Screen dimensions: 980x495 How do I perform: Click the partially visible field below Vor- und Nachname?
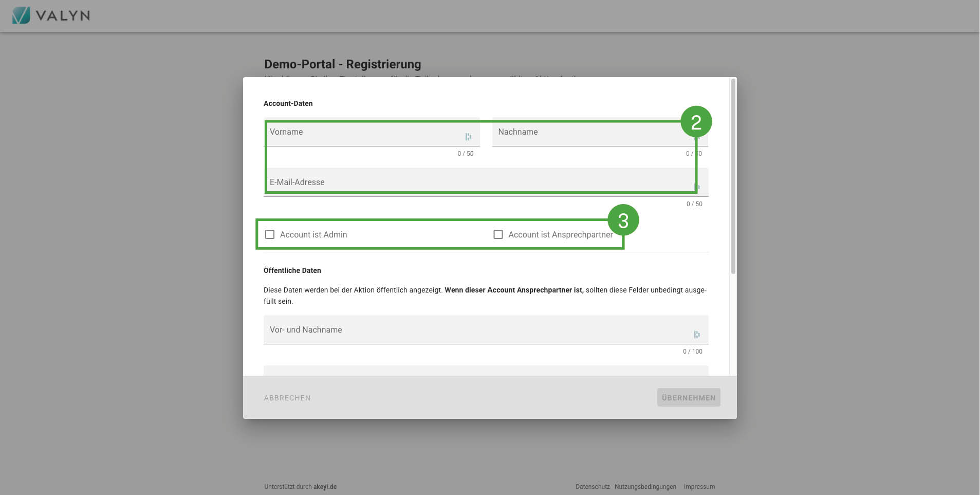[x=485, y=371]
